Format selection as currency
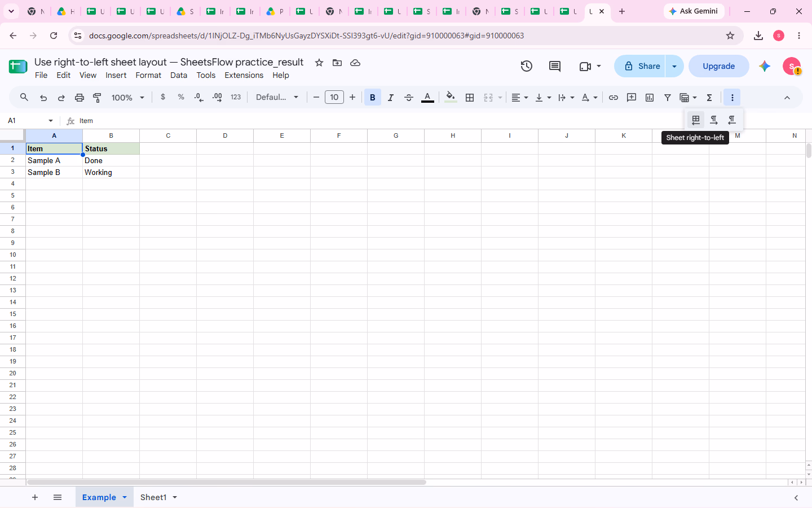 pyautogui.click(x=163, y=97)
